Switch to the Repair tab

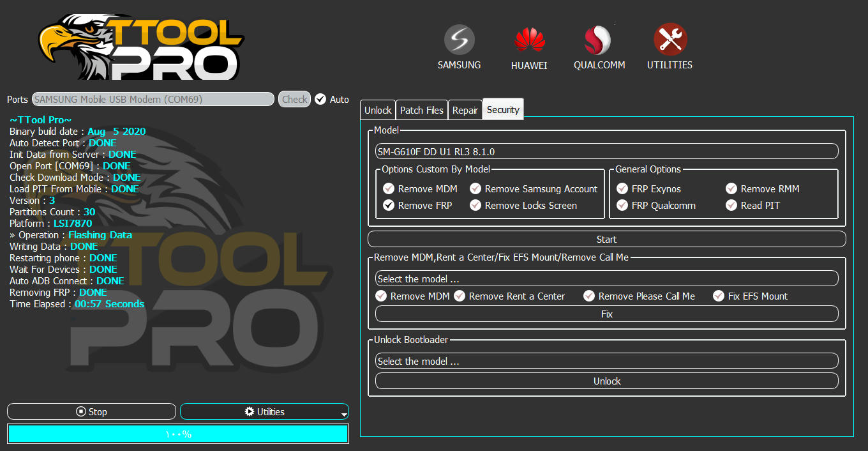[465, 110]
